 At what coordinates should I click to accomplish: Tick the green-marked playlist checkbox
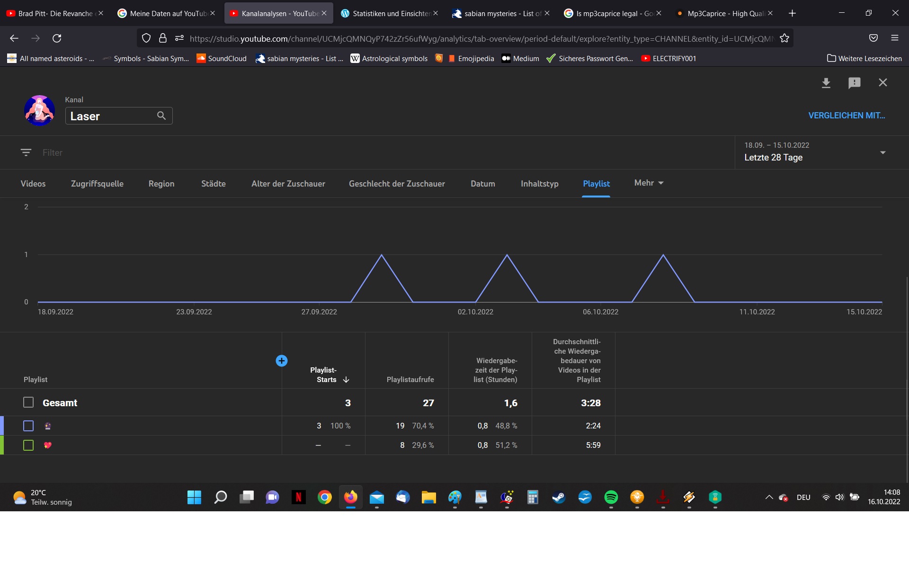28,445
